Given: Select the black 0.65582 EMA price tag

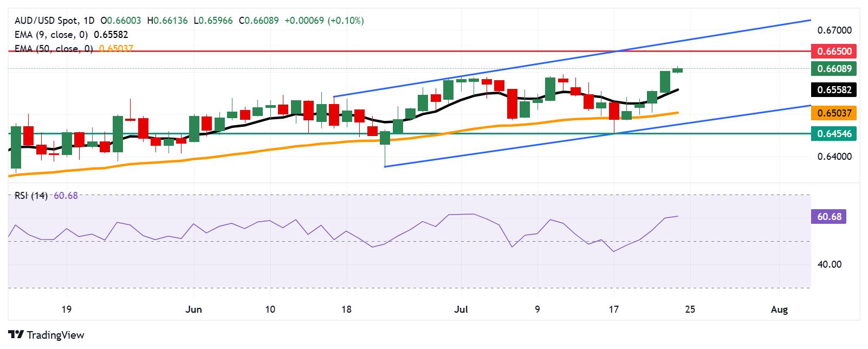Looking at the screenshot, I should coord(833,90).
